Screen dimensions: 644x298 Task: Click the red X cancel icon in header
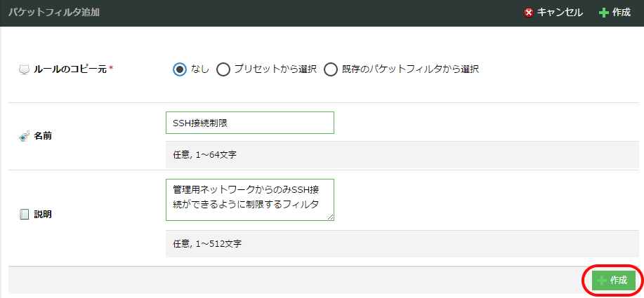[x=528, y=13]
